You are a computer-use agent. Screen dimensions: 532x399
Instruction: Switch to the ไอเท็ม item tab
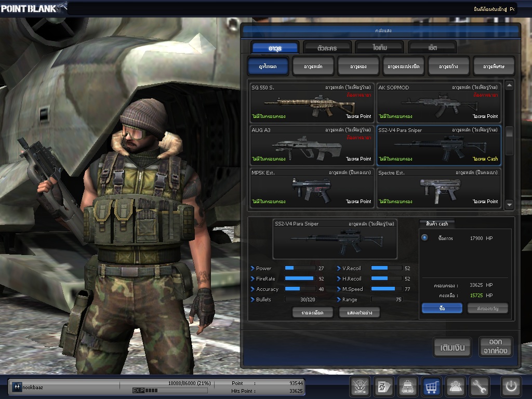380,48
